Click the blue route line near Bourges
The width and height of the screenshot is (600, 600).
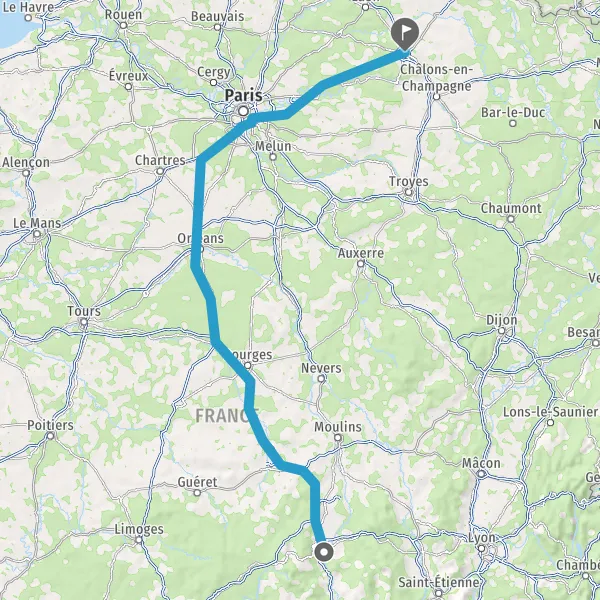click(x=232, y=361)
